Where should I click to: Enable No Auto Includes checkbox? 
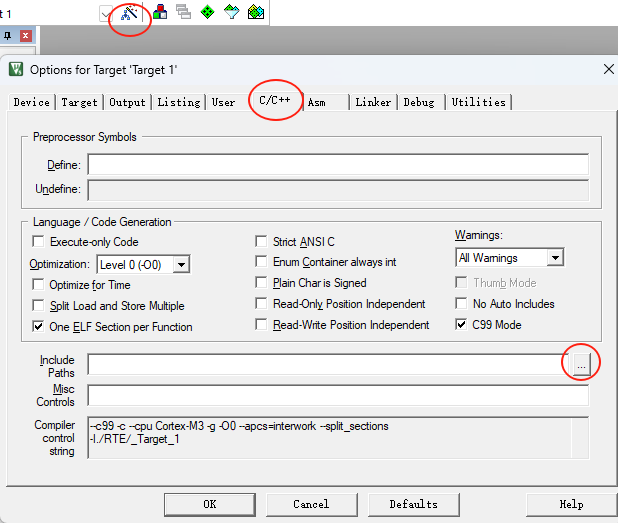(x=461, y=303)
